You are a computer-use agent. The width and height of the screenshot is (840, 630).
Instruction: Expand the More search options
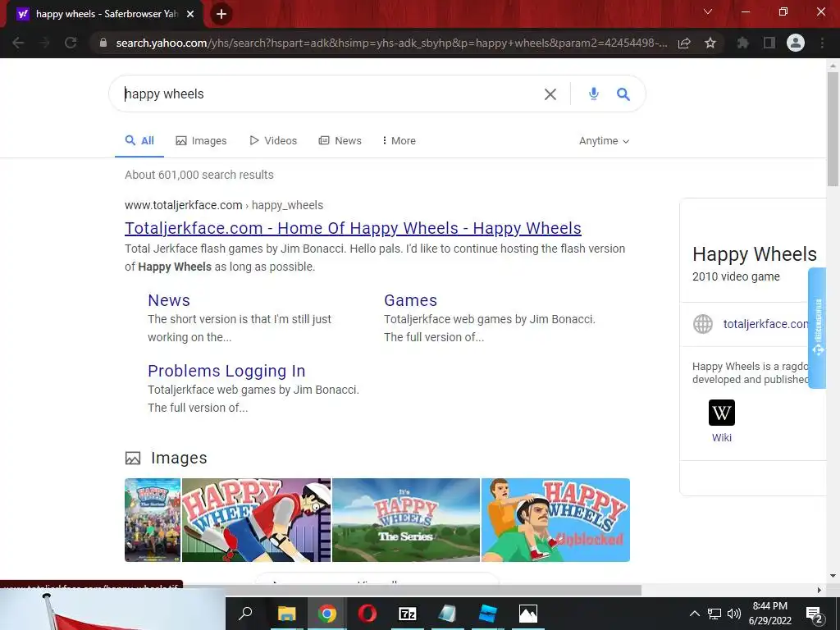tap(399, 141)
